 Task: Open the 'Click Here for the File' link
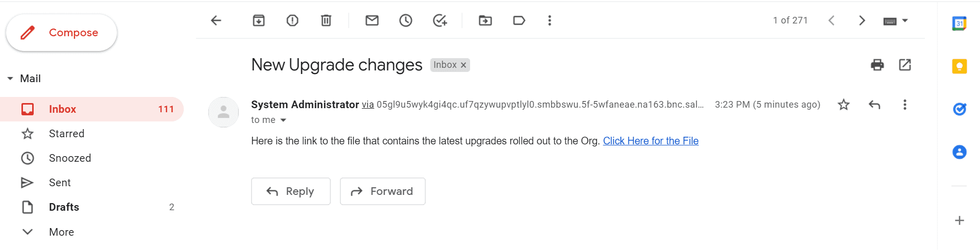651,141
